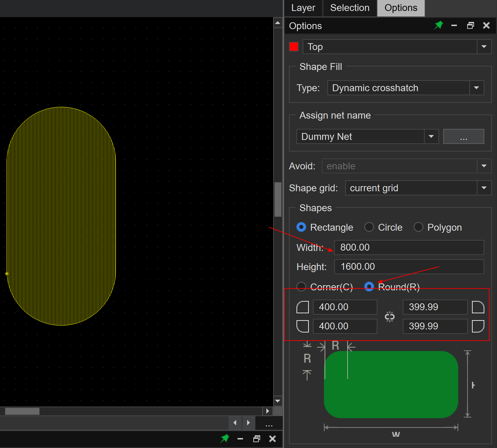497x448 pixels.
Task: Click the green pin in Options header
Action: (438, 25)
